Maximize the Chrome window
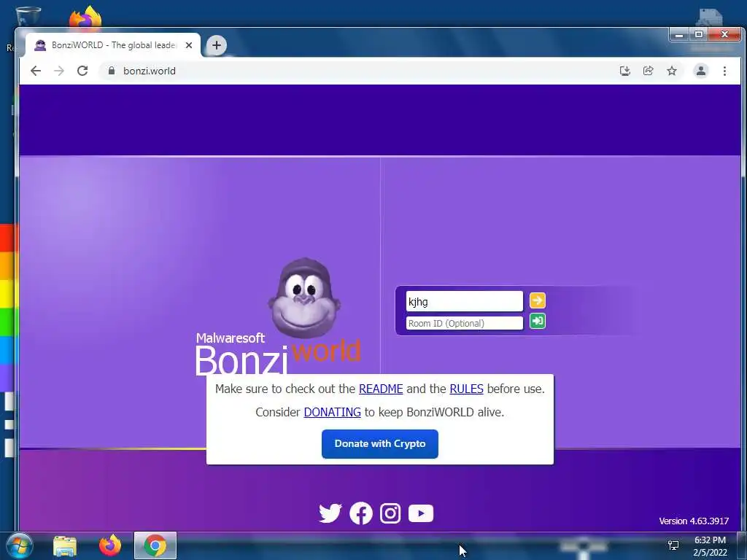Image resolution: width=747 pixels, height=560 pixels. pyautogui.click(x=698, y=34)
